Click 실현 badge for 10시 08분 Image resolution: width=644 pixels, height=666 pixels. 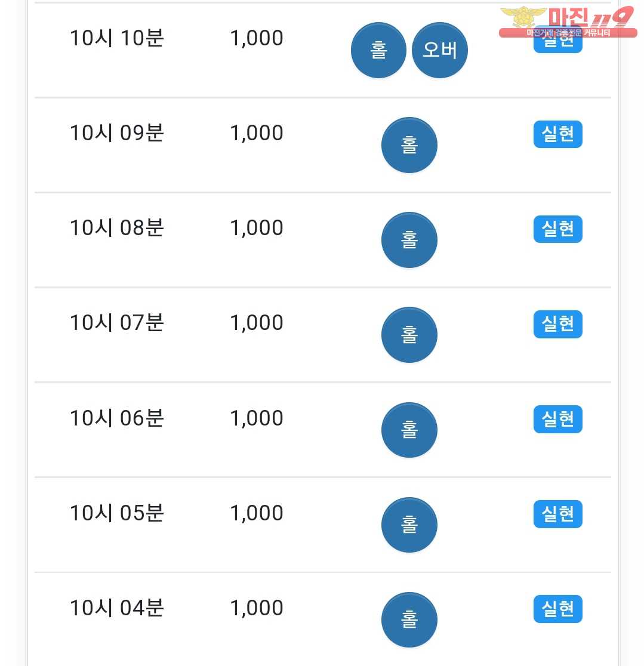[x=558, y=229]
